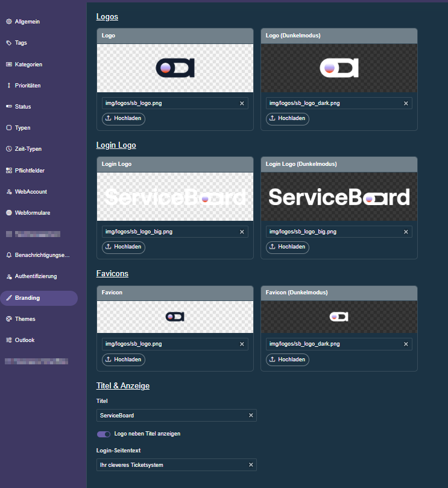Clear the Favicon file path
The width and height of the screenshot is (448, 488).
(242, 344)
